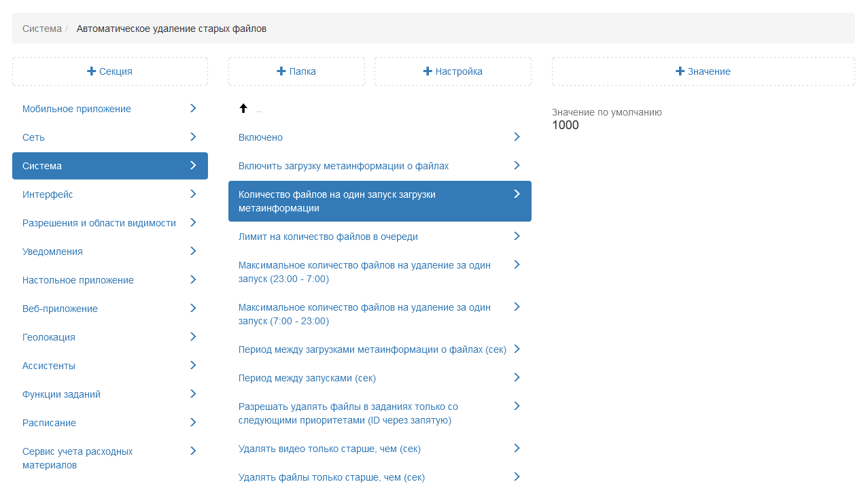Click the chevron beside Уведомления
Image resolution: width=868 pixels, height=501 pixels.
(193, 251)
